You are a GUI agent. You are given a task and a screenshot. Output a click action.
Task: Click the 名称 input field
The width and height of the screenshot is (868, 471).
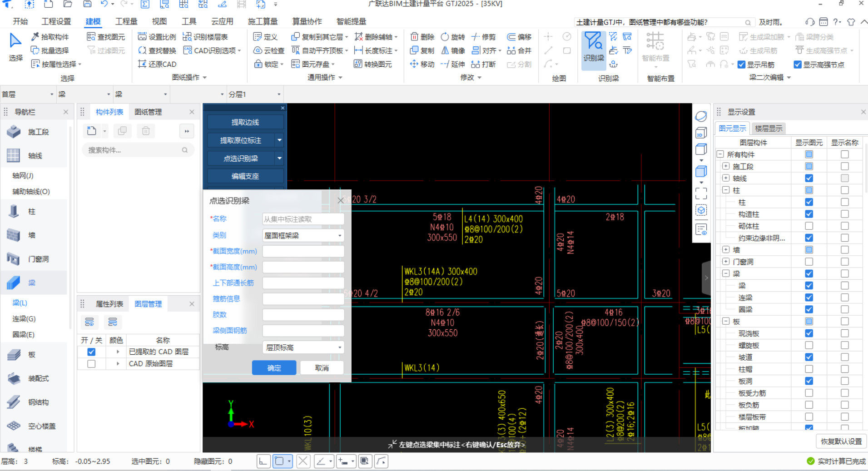coord(303,219)
